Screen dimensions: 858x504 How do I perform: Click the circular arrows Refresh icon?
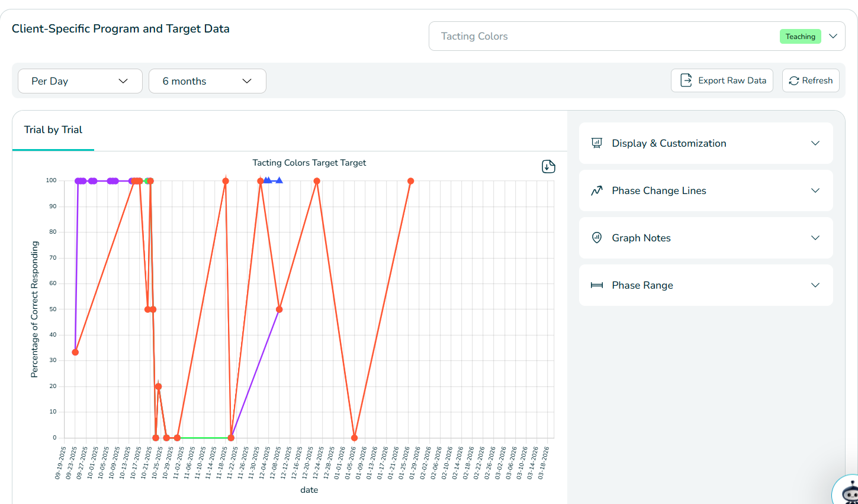[x=794, y=80]
